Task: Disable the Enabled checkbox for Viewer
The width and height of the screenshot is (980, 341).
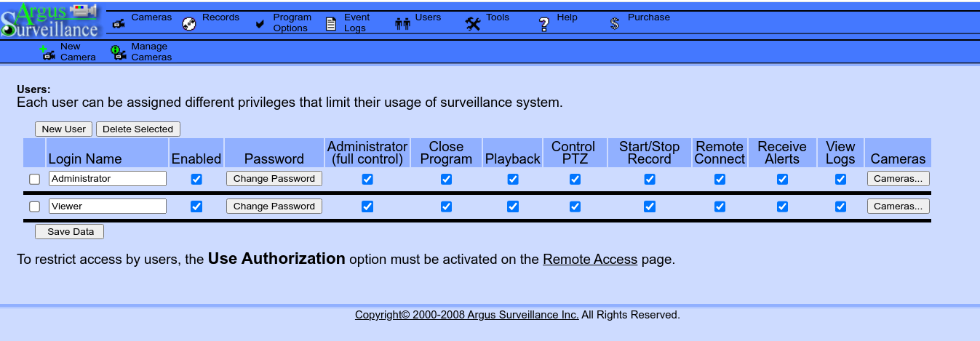Action: click(196, 206)
